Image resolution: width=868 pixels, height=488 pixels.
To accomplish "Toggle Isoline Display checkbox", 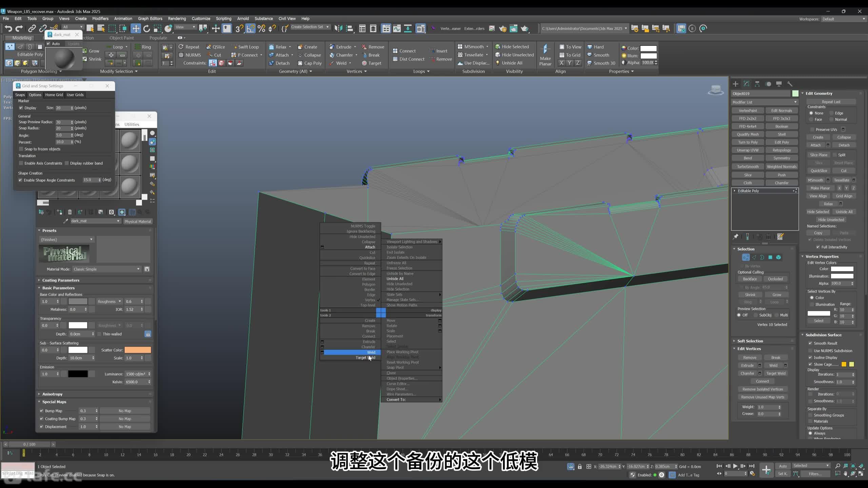I will [810, 358].
